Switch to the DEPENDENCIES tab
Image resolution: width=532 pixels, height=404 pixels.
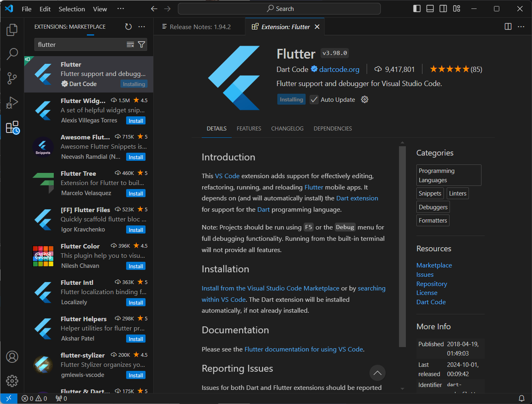(x=333, y=128)
